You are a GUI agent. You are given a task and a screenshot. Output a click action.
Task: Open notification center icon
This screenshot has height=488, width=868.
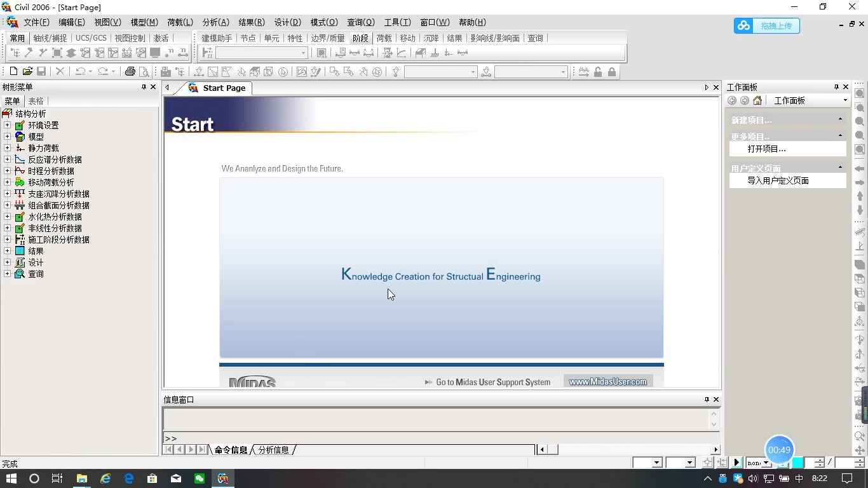point(847,478)
